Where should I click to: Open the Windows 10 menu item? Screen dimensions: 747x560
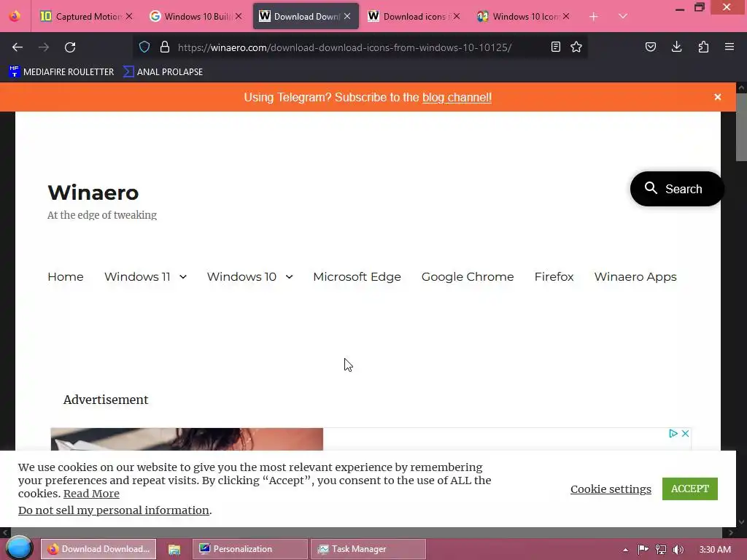241,276
